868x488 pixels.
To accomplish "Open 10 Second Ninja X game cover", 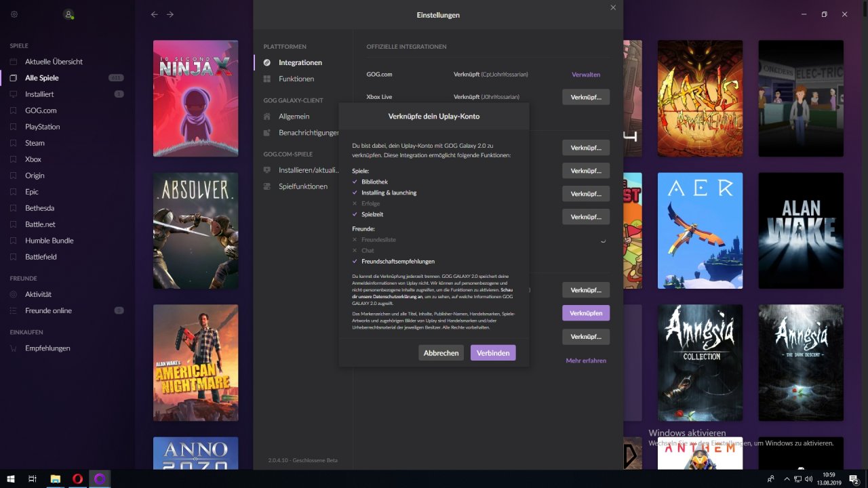I will point(195,98).
